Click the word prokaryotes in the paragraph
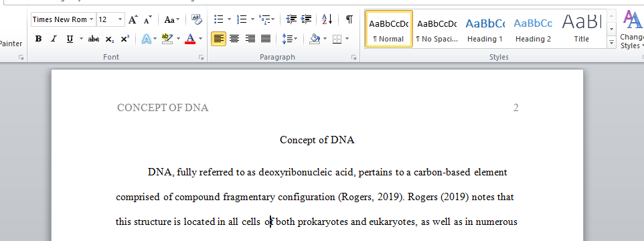This screenshot has height=241, width=644. coord(323,222)
